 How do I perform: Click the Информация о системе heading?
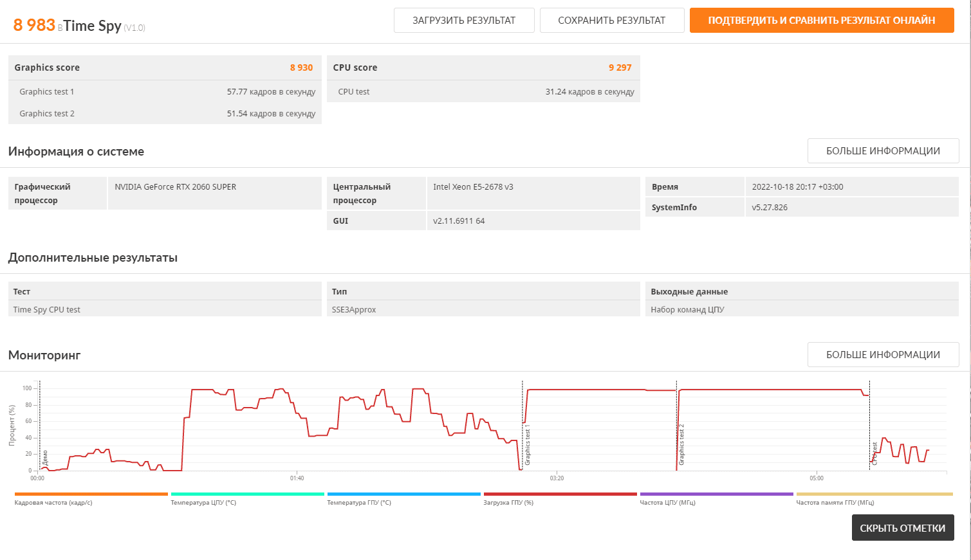coord(76,152)
